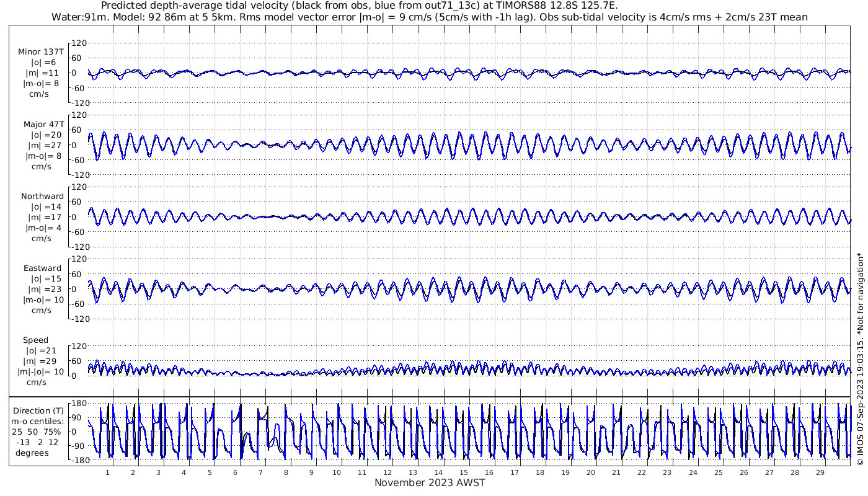Select the 'Minor 137T' panel label

point(41,51)
